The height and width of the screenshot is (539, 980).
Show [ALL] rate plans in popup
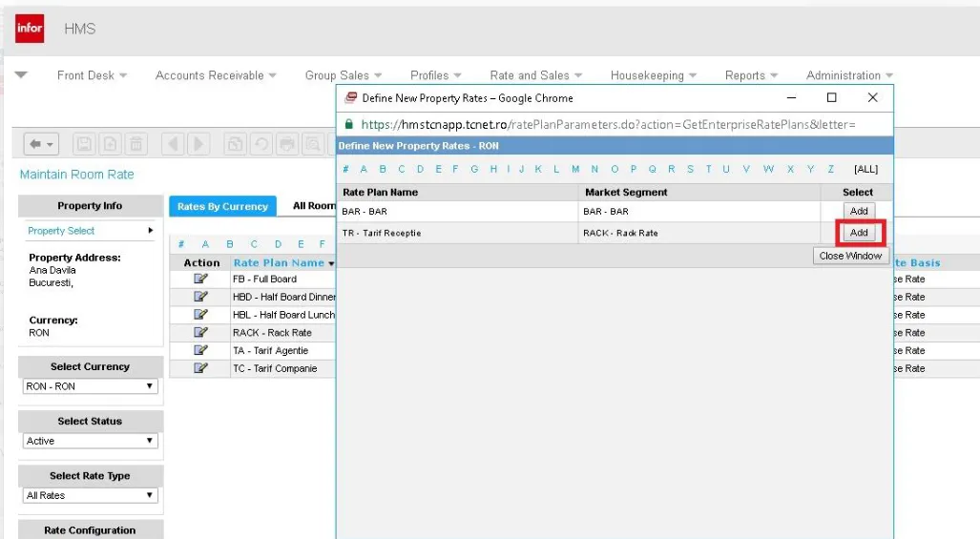(865, 169)
